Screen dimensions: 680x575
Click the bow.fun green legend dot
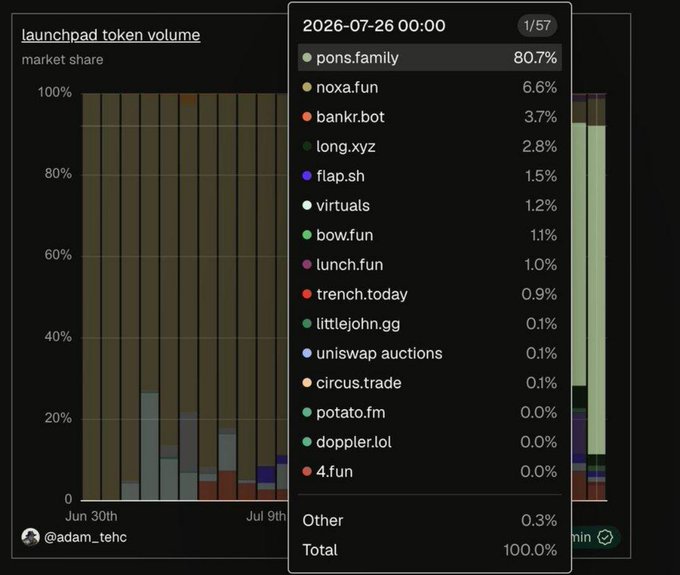[x=307, y=235]
